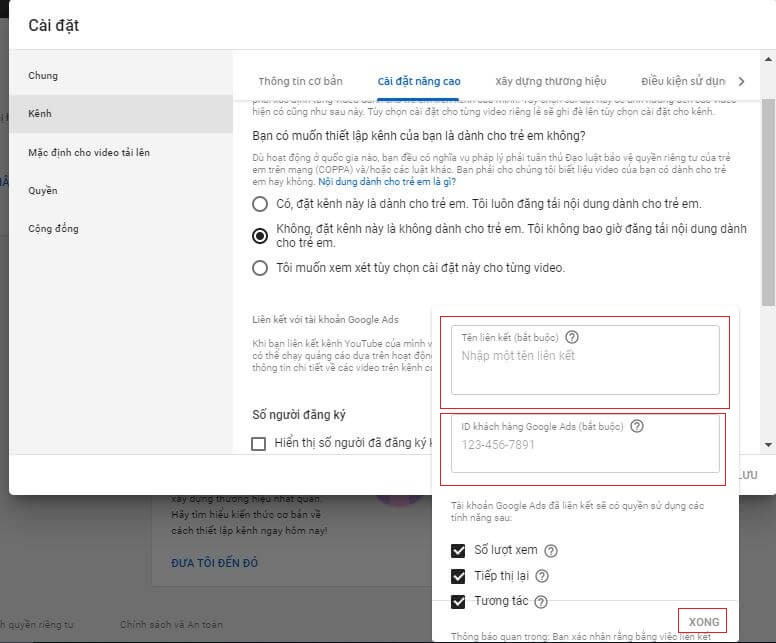Click help icon next to Số lượt xem
Viewport: 776px width, 643px height.
(551, 551)
